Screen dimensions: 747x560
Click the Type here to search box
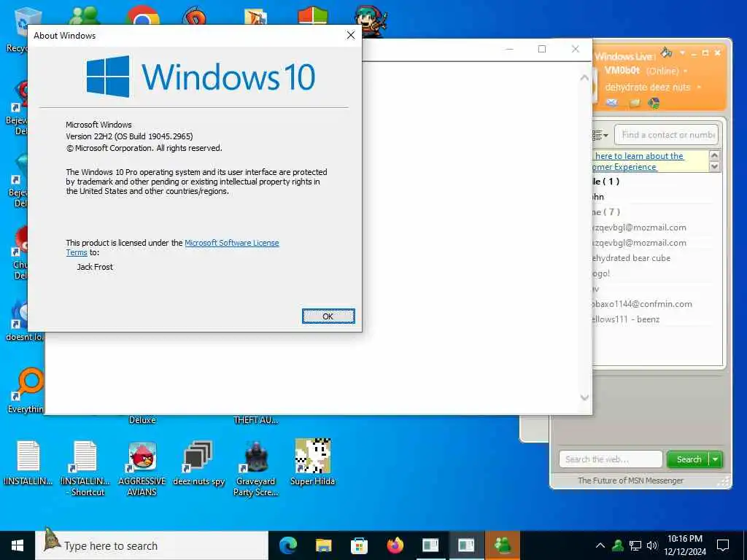click(x=152, y=545)
